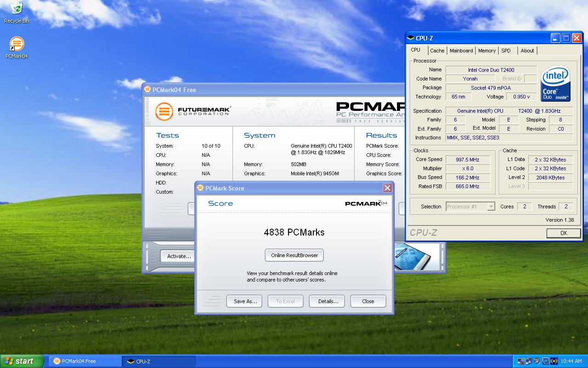Switch to the Cache tab
Screen dimensions: 588x368
(x=437, y=51)
